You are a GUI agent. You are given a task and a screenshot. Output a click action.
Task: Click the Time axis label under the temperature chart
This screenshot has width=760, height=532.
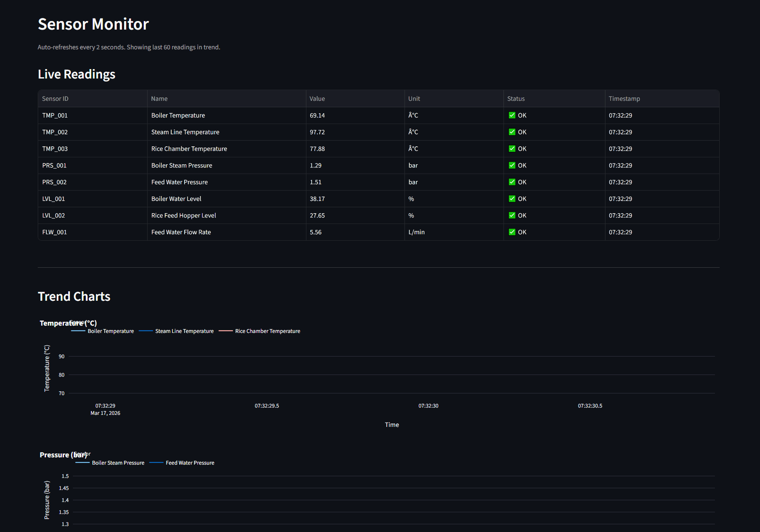click(391, 424)
